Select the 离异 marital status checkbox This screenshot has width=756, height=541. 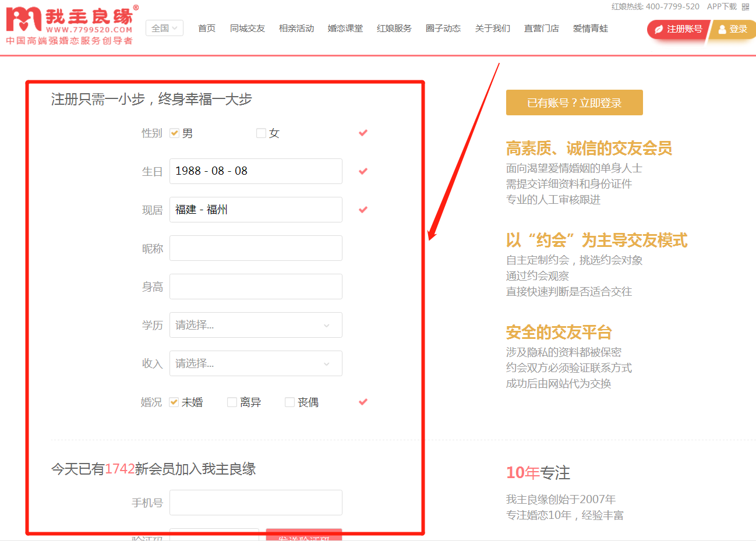(232, 402)
